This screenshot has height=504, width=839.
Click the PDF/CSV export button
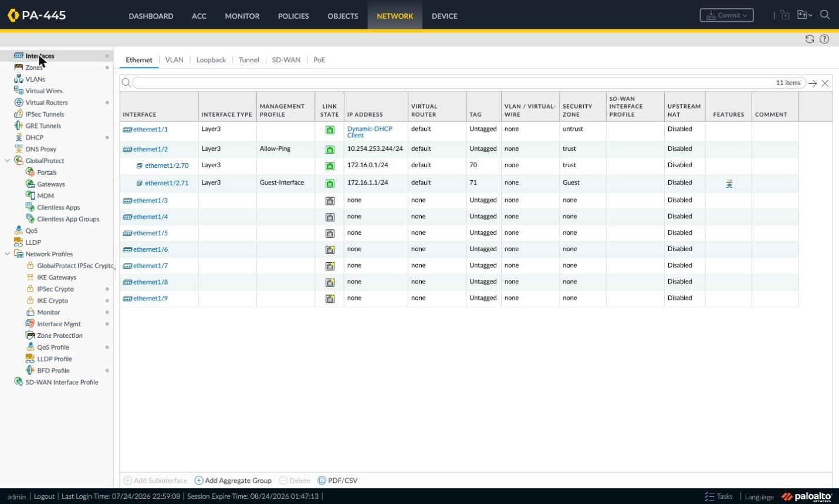pyautogui.click(x=337, y=481)
